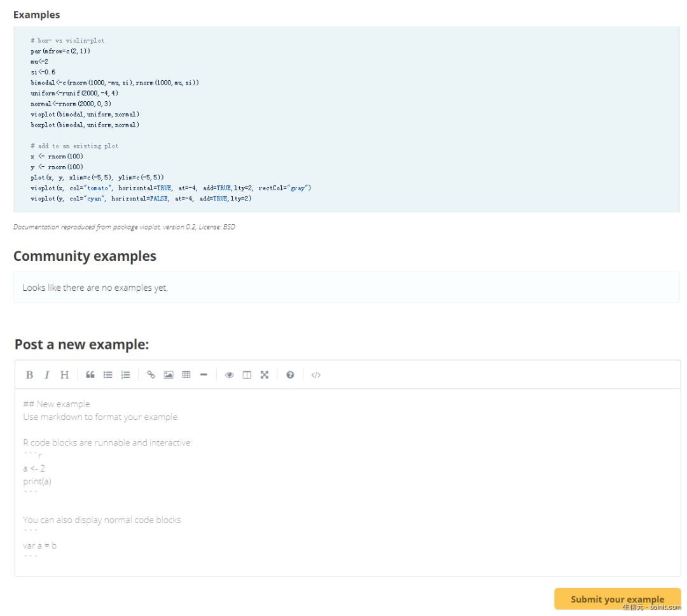Insert an image into the example

click(x=169, y=375)
